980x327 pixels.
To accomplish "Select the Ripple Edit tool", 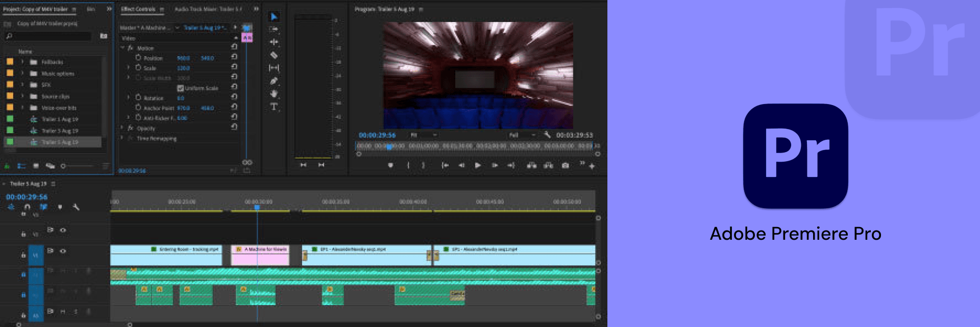I will click(x=274, y=42).
